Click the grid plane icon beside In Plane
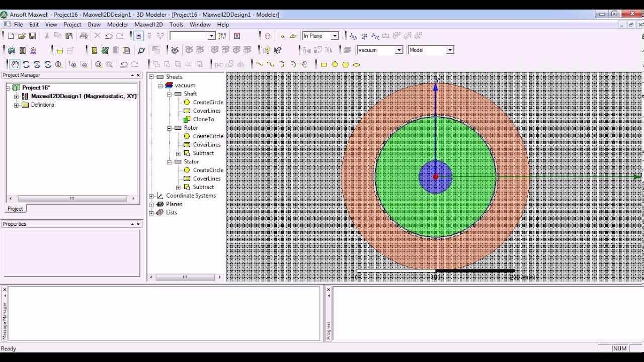Image resolution: width=644 pixels, height=362 pixels. tap(293, 36)
